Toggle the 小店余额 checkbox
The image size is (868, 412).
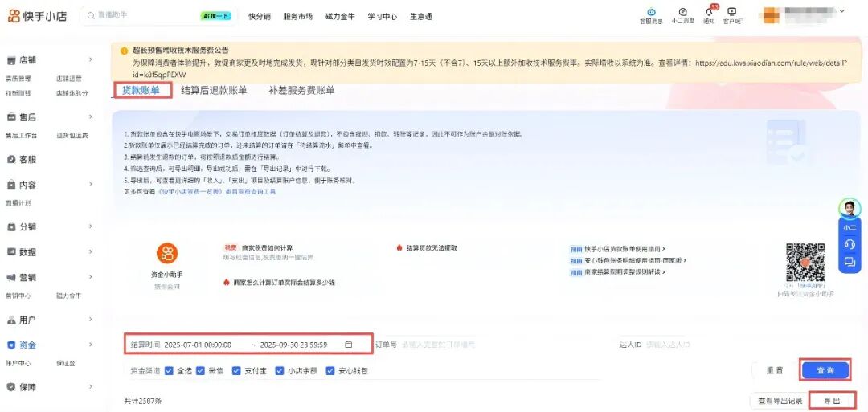[x=280, y=370]
